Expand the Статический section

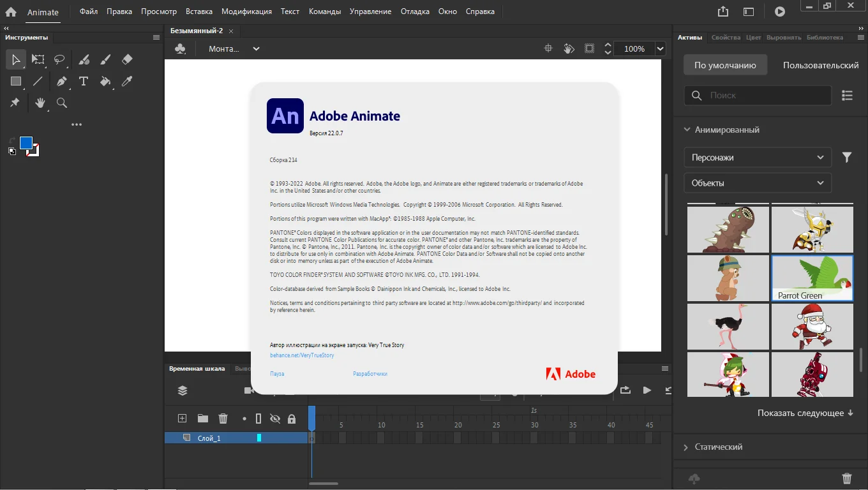pyautogui.click(x=718, y=447)
